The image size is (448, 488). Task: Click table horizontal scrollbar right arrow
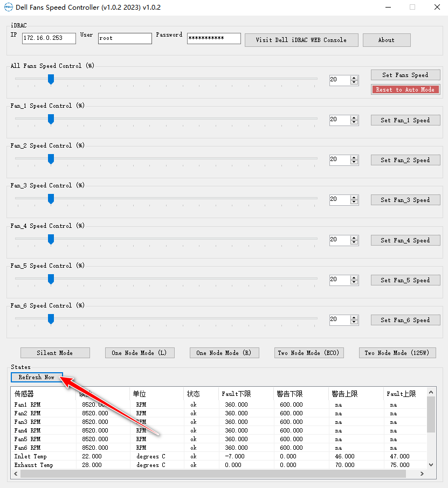point(422,473)
